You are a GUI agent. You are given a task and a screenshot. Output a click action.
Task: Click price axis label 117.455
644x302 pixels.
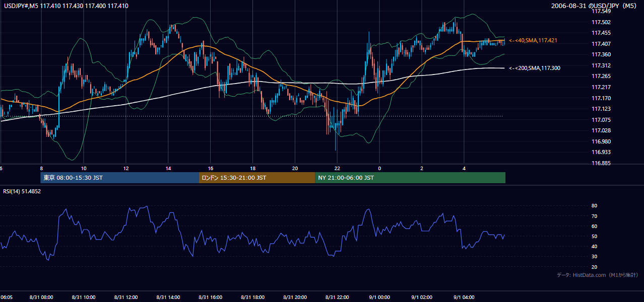pyautogui.click(x=600, y=33)
